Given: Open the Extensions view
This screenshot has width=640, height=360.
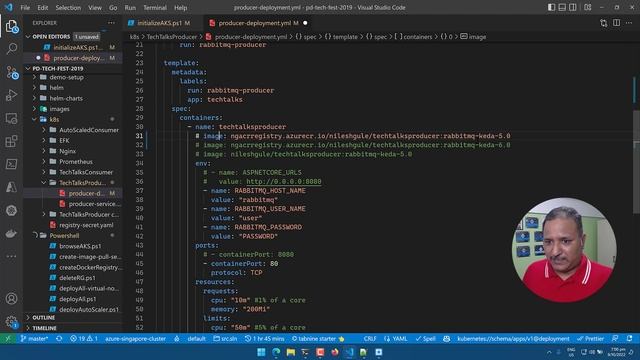Looking at the screenshot, I should click(11, 141).
